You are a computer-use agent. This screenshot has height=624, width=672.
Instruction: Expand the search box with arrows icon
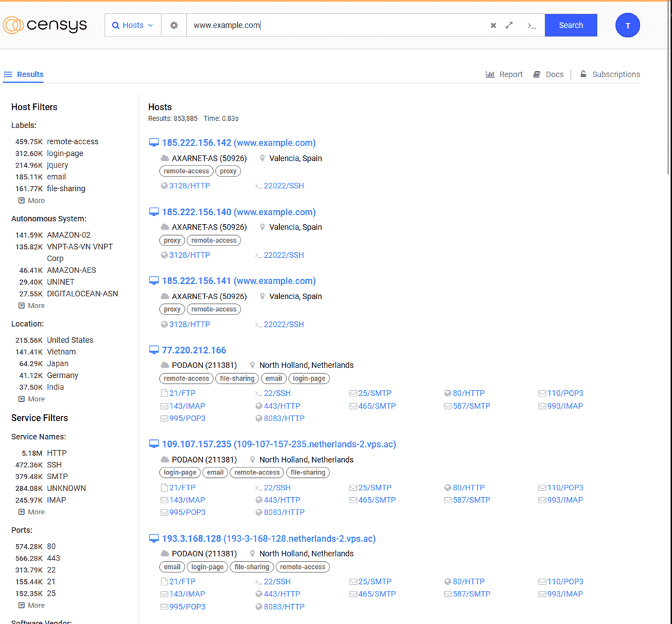pos(509,26)
